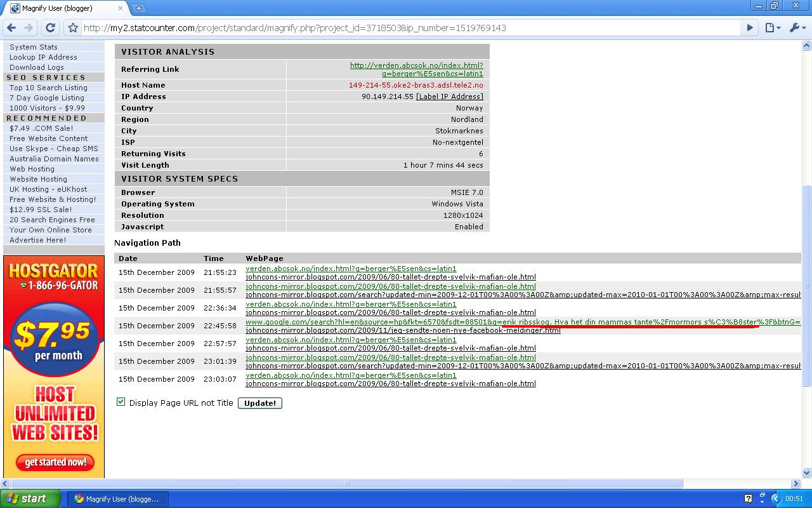Screen dimensions: 812x508
Task: Click the vertical scrollbar down arrow
Action: 807,473
